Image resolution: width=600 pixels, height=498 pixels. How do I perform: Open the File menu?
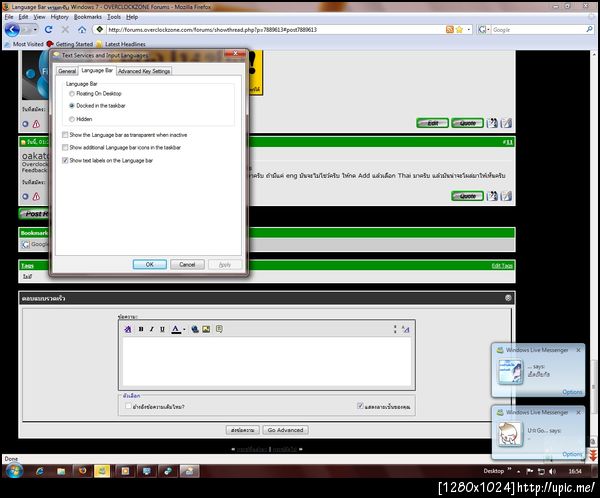click(x=9, y=17)
